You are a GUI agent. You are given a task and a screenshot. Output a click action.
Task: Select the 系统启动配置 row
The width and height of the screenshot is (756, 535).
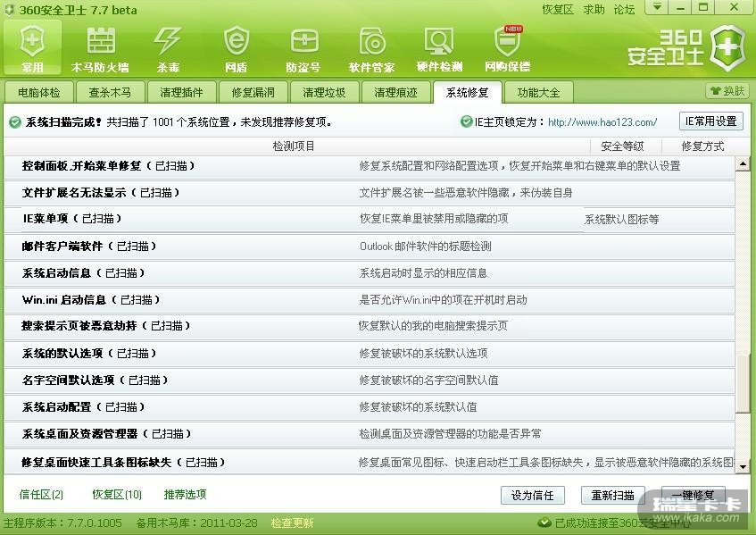pos(370,407)
